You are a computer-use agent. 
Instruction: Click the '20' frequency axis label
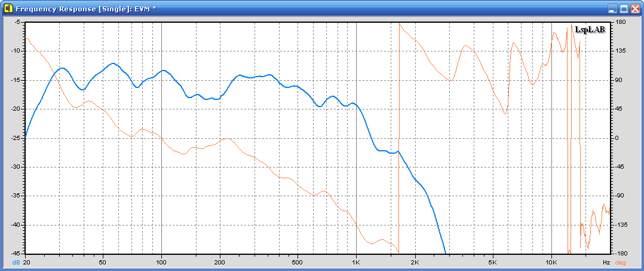[26, 262]
